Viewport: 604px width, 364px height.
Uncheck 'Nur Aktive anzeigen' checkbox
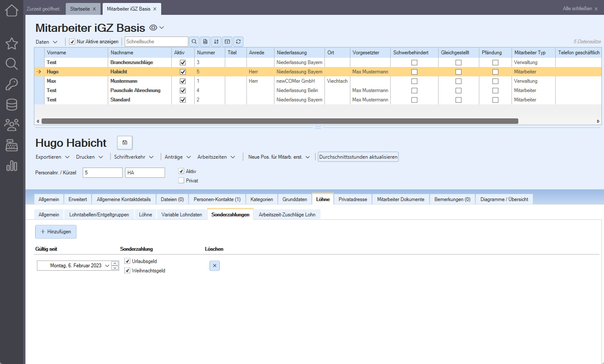72,42
